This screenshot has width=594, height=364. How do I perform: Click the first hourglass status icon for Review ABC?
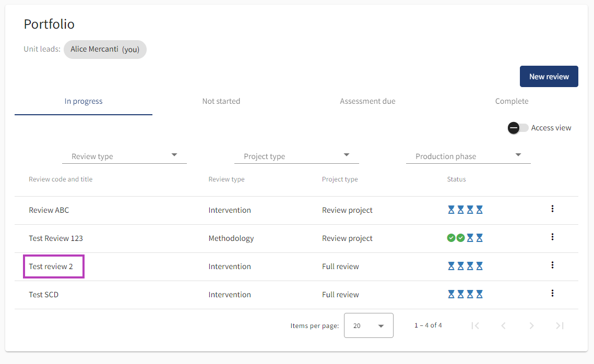point(451,210)
